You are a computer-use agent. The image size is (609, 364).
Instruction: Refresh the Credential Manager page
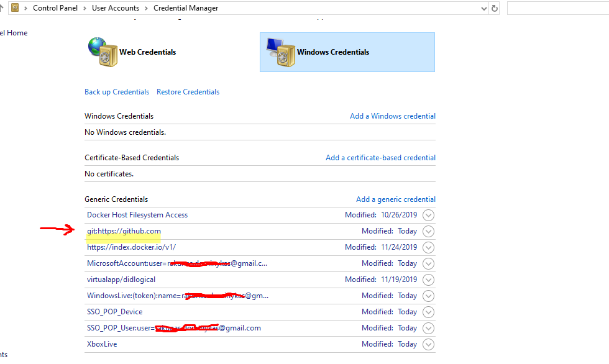[x=495, y=8]
